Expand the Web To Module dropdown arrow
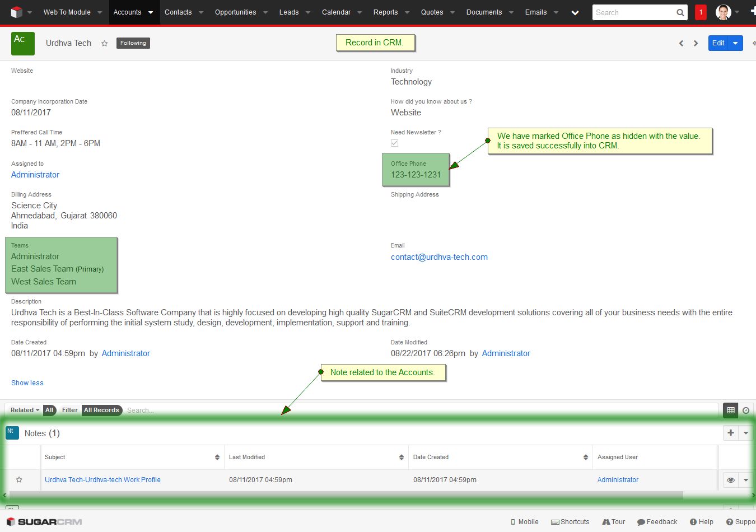Image resolution: width=756 pixels, height=532 pixels. 100,12
